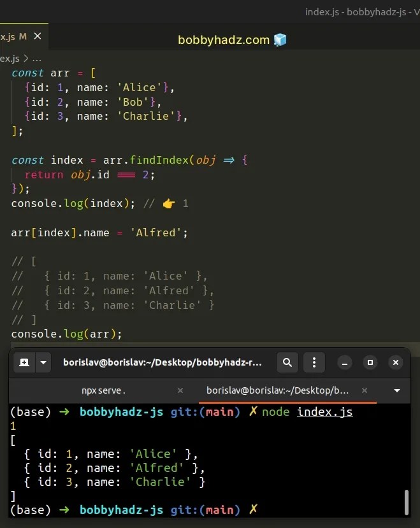Select the index.js editor tab
This screenshot has height=528, width=420.
pos(24,36)
